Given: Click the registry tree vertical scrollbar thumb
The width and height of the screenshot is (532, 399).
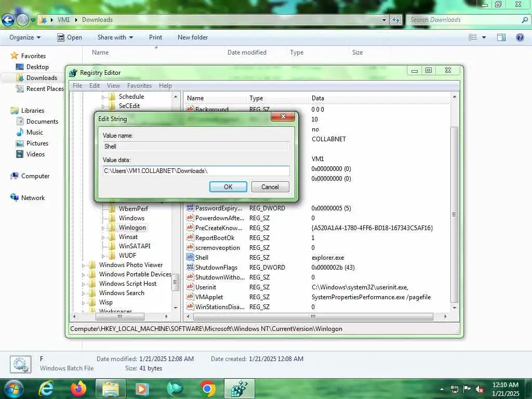Looking at the screenshot, I should tap(176, 282).
